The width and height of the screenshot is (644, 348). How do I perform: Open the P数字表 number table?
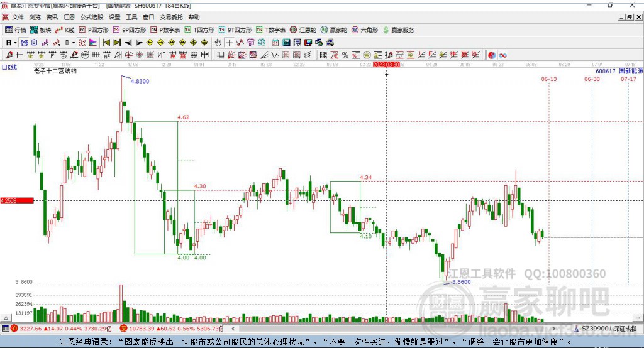pos(165,30)
